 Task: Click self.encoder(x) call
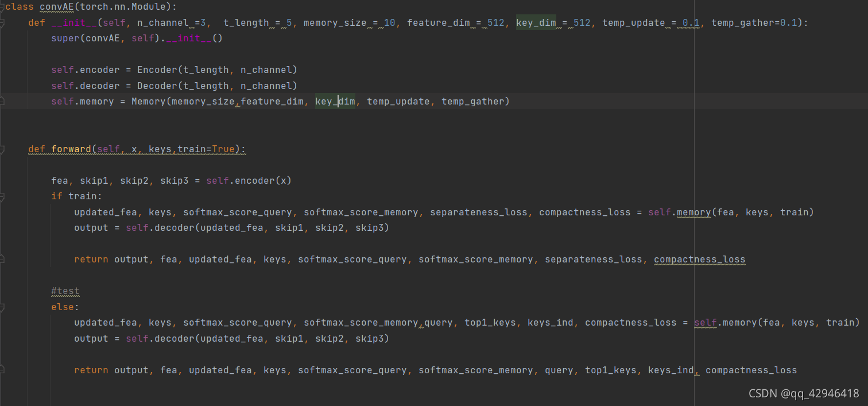pos(249,181)
